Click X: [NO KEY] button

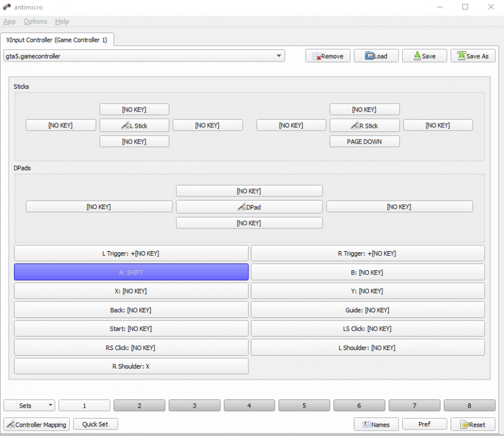click(x=131, y=291)
